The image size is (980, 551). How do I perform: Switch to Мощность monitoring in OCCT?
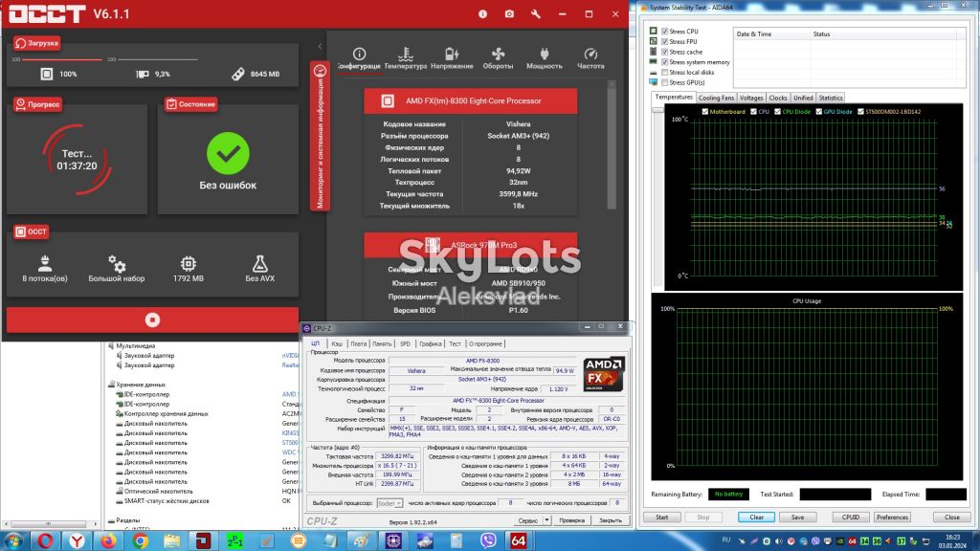point(544,58)
